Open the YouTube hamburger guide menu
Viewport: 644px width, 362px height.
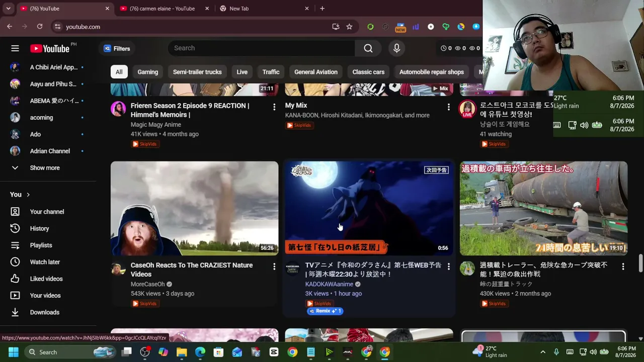(x=15, y=48)
